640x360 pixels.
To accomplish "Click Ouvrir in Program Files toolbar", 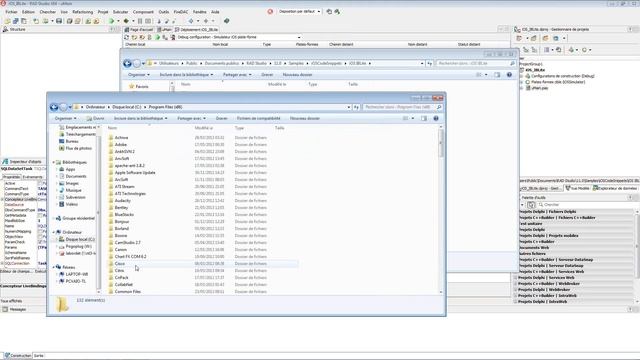I will pyautogui.click(x=96, y=118).
